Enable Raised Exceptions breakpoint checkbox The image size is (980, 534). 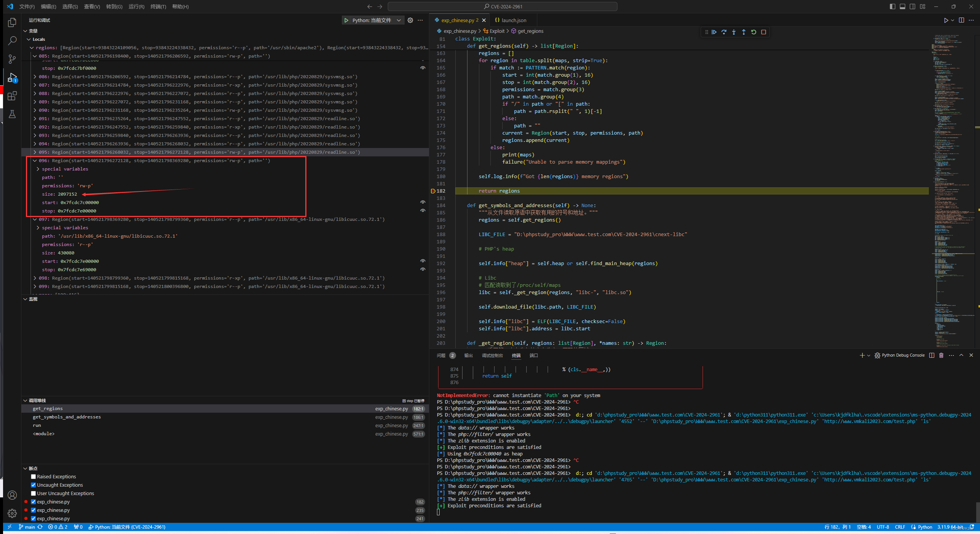coord(34,476)
